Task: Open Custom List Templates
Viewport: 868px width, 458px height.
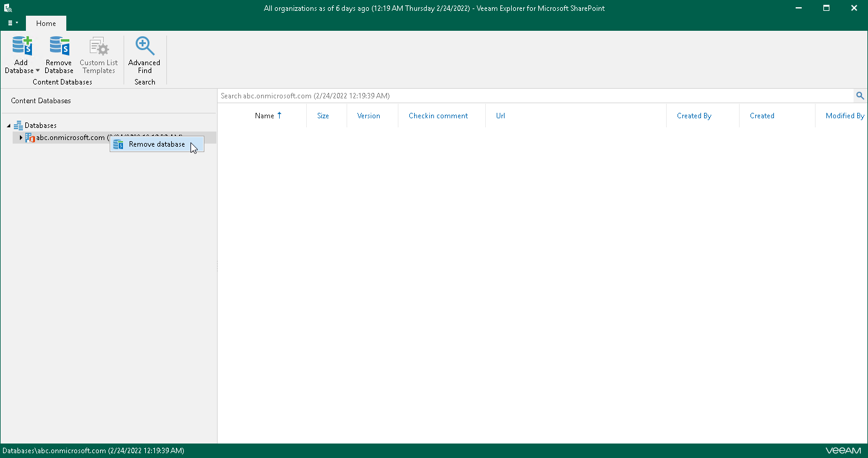Action: point(99,56)
